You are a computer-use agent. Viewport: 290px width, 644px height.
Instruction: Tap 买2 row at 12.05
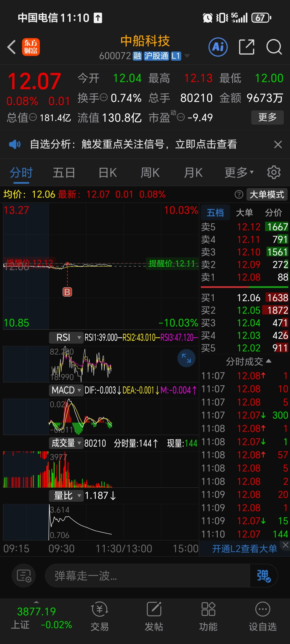(x=245, y=310)
